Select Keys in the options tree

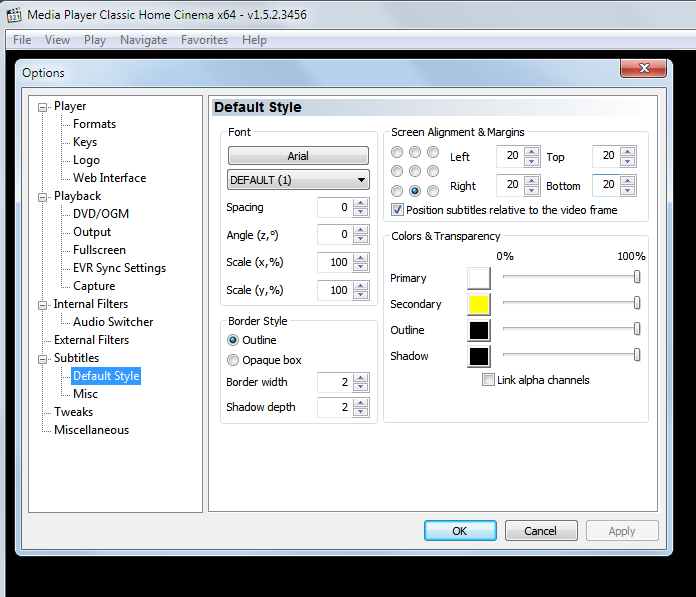coord(85,142)
